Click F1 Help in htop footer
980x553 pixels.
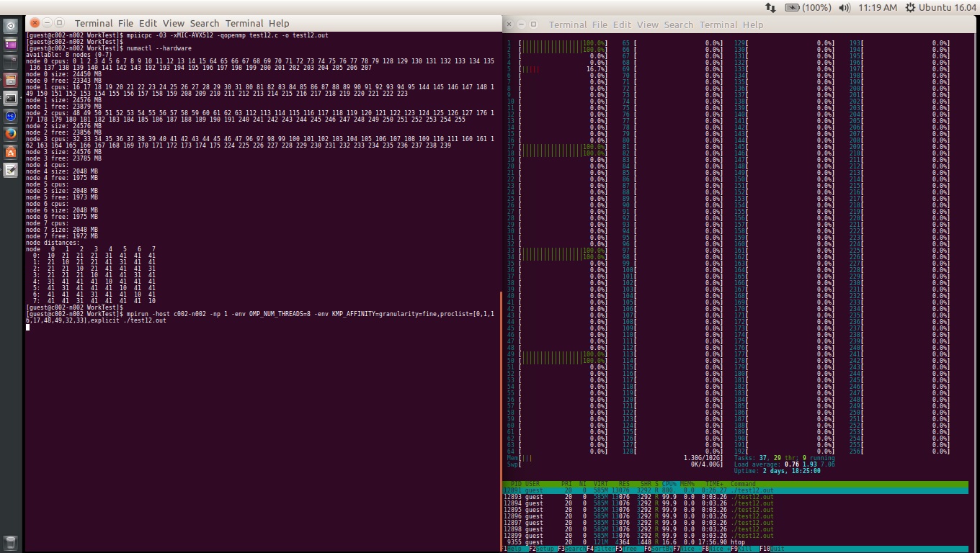(515, 549)
